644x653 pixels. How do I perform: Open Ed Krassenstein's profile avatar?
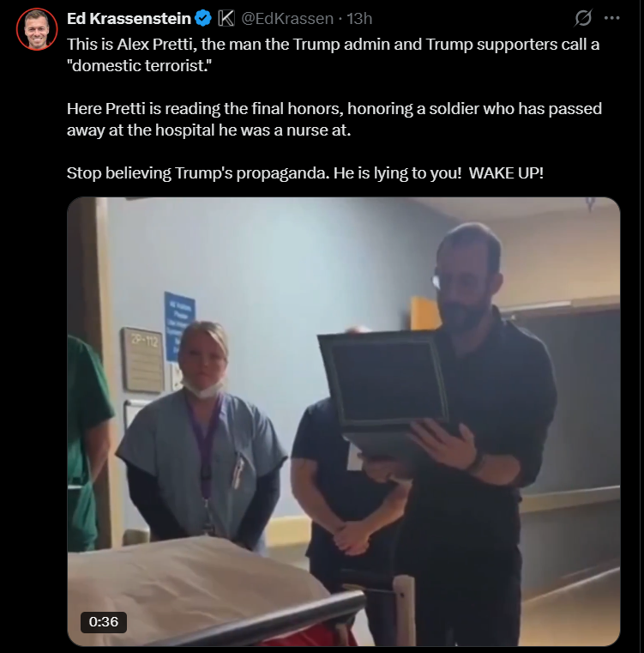(37, 29)
